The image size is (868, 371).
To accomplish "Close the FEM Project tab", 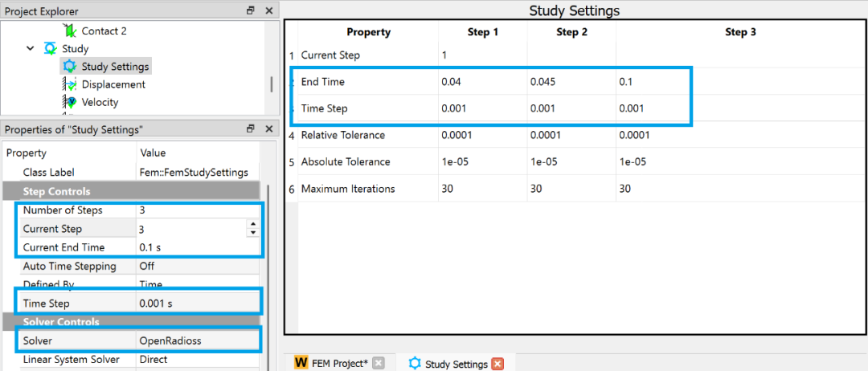I will click(378, 363).
